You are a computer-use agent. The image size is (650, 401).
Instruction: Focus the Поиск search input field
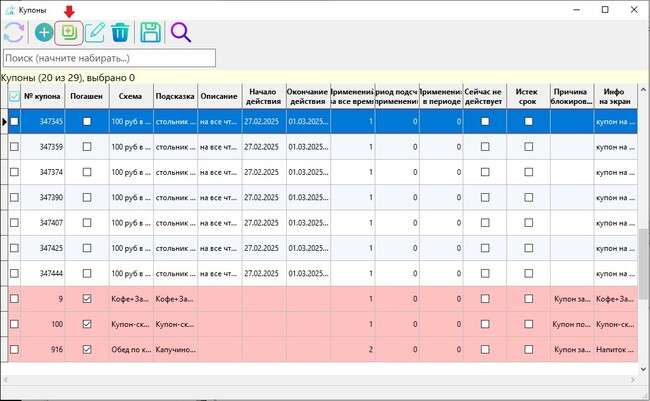[x=110, y=59]
